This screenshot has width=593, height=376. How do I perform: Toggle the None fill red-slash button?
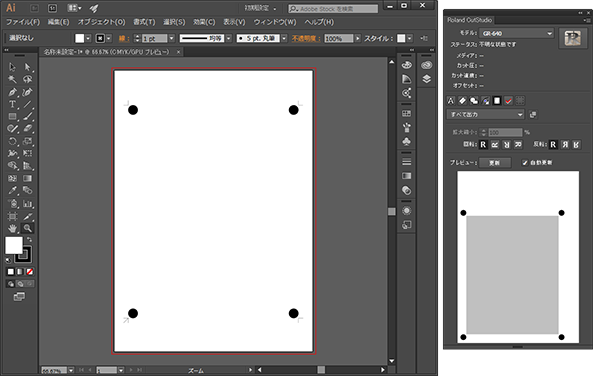(x=29, y=272)
